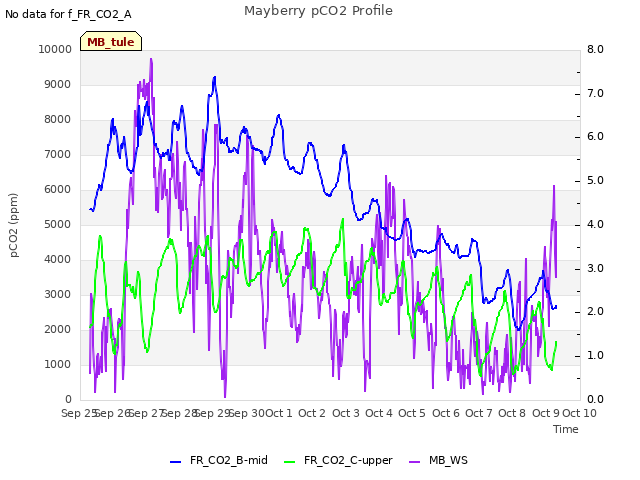The width and height of the screenshot is (640, 480).
Task: Click the Oct 2 date tick label
Action: click(x=312, y=413)
